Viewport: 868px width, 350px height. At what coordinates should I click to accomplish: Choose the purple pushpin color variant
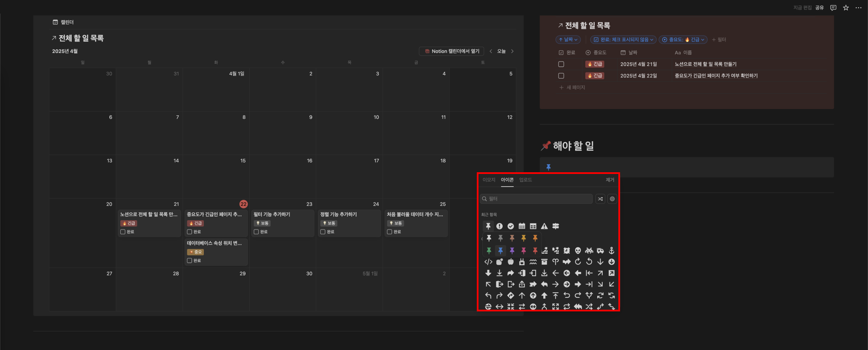coord(512,251)
